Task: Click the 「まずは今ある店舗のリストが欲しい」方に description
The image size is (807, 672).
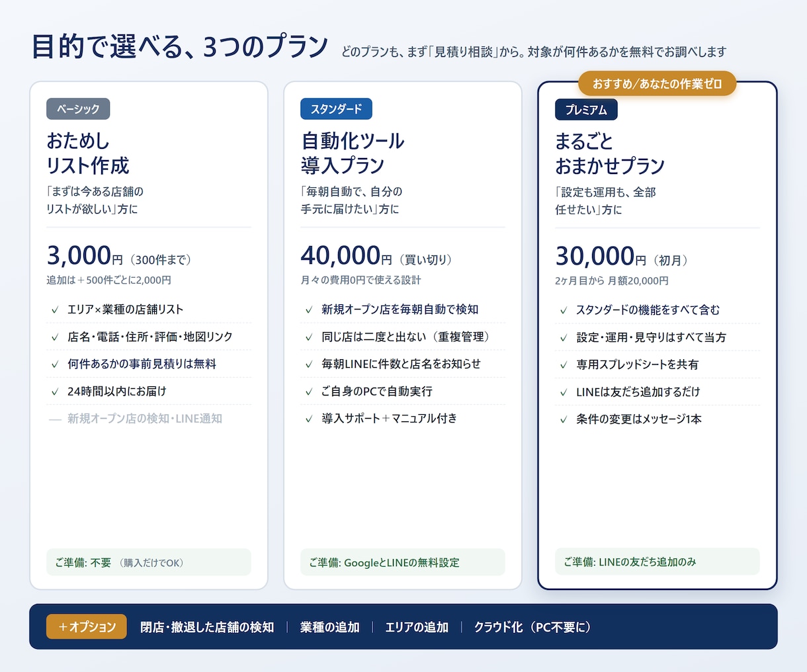Action: click(x=95, y=200)
